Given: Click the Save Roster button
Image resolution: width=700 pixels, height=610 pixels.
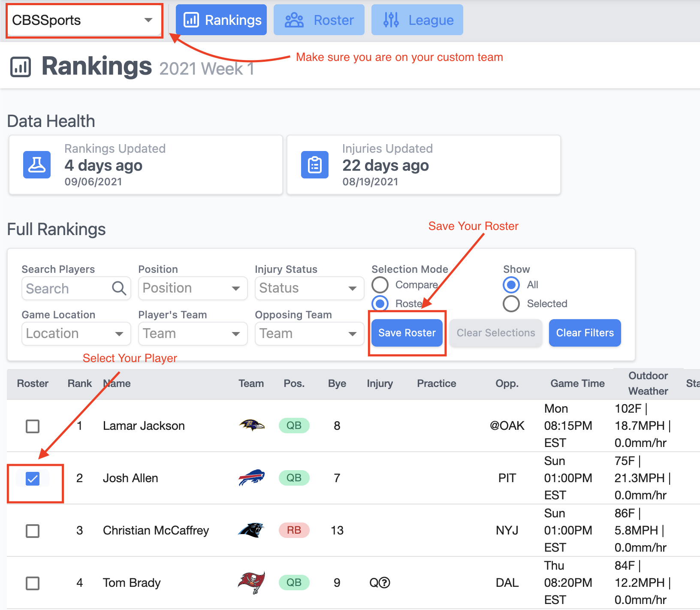Looking at the screenshot, I should pyautogui.click(x=407, y=333).
